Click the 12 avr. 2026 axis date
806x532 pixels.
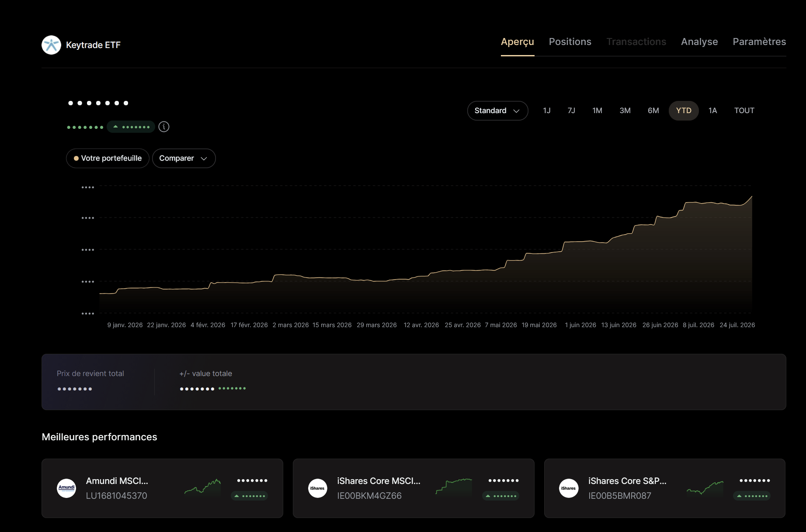[421, 325]
